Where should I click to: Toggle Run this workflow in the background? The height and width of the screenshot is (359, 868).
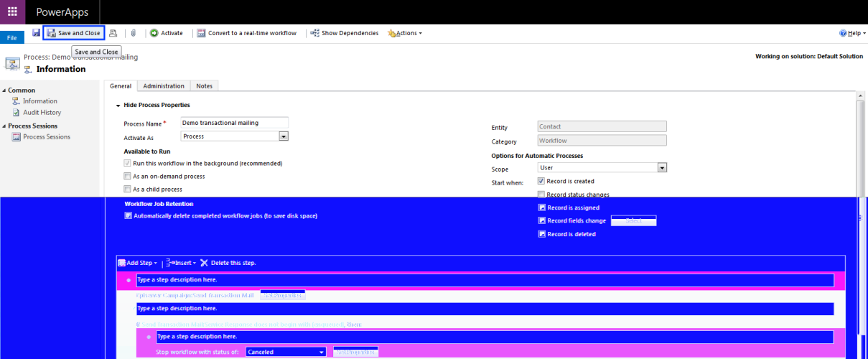click(x=128, y=164)
